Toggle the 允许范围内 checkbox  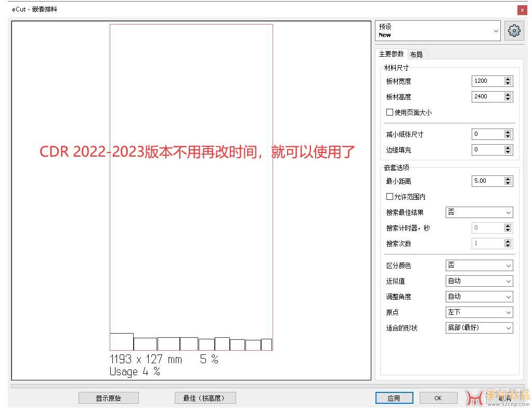[x=390, y=197]
